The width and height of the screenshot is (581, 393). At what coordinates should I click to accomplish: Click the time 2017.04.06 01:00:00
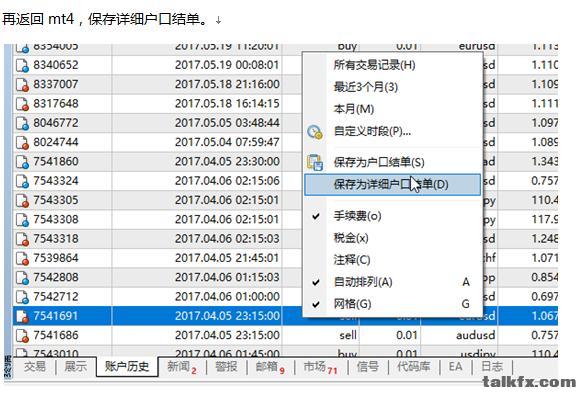click(227, 297)
